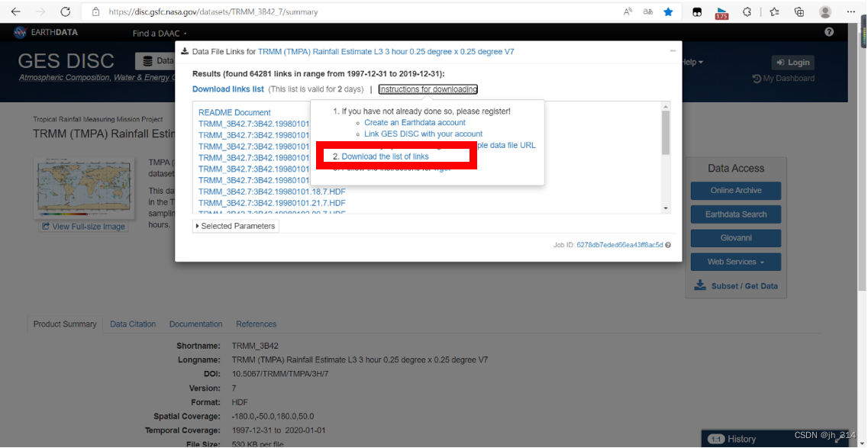Image resolution: width=868 pixels, height=448 pixels.
Task: Open My Dashboard
Action: tap(783, 79)
